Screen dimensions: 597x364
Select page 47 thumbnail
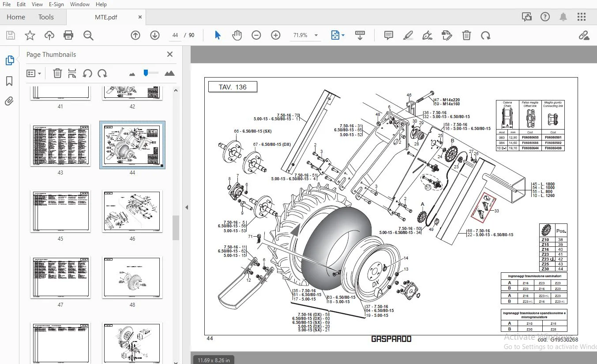[60, 278]
